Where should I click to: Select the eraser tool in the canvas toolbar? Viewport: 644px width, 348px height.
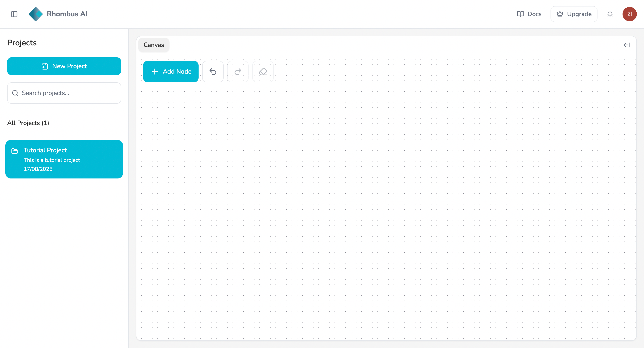point(263,72)
